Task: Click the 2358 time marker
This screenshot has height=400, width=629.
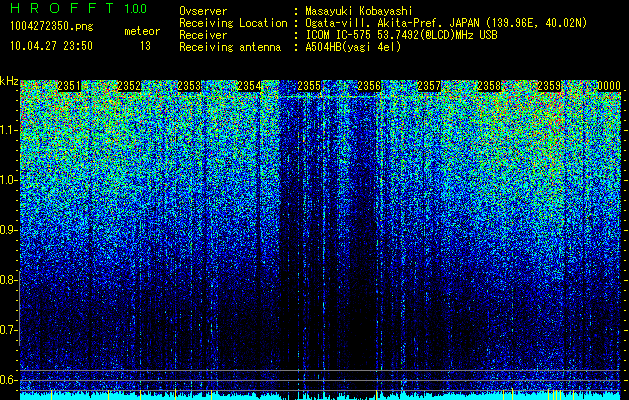Action: (489, 86)
